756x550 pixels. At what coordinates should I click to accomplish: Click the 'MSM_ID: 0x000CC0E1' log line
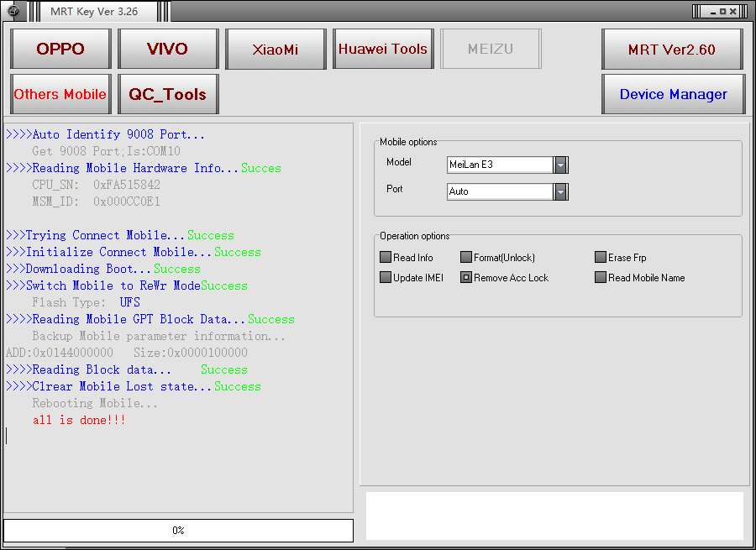[x=97, y=202]
